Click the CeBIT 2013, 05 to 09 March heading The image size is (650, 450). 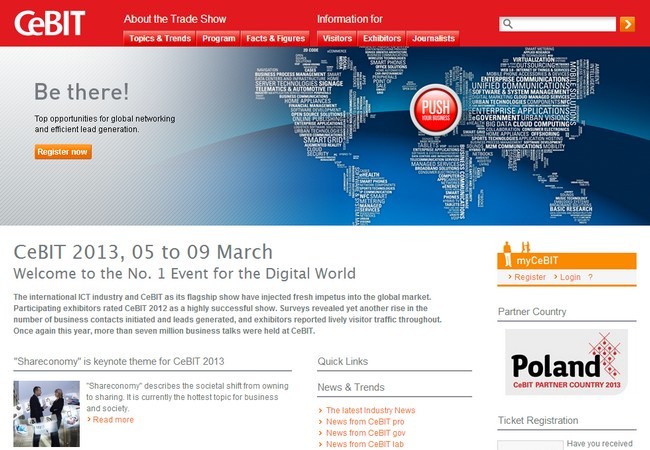tap(143, 252)
